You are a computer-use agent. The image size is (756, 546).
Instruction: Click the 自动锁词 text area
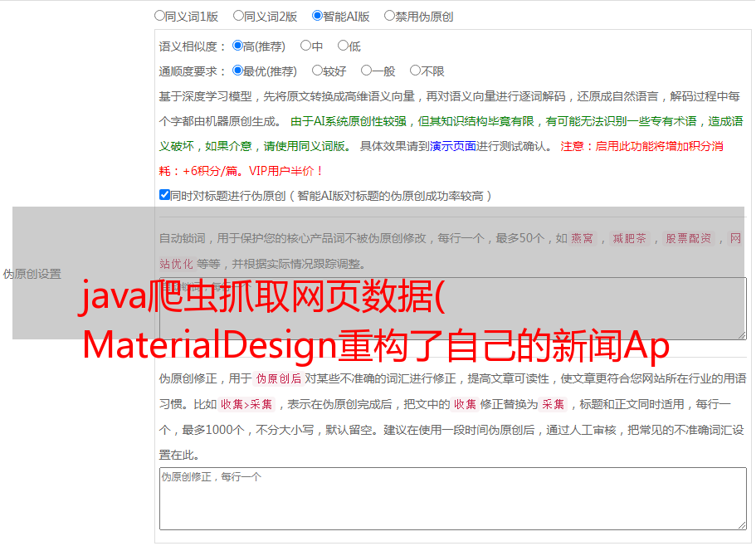coord(452,308)
